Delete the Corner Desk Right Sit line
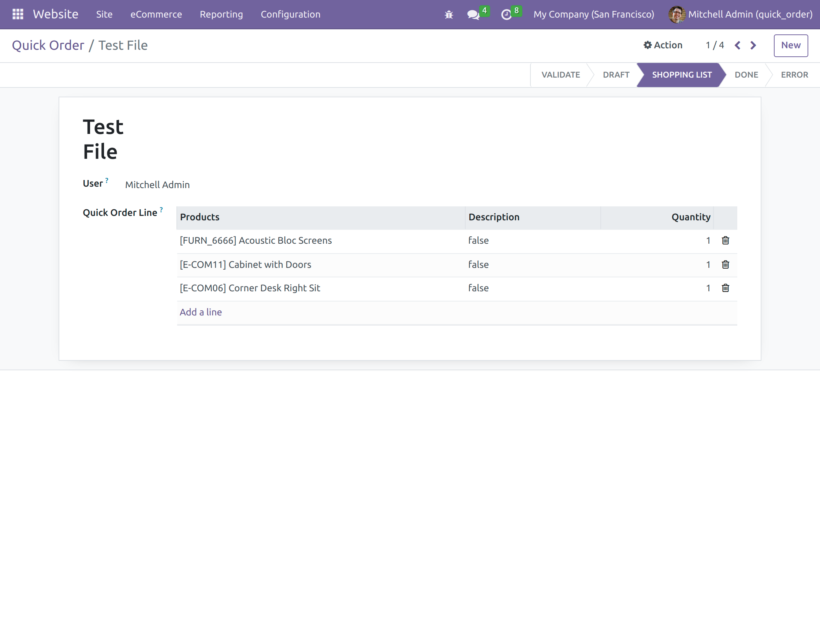 point(725,288)
